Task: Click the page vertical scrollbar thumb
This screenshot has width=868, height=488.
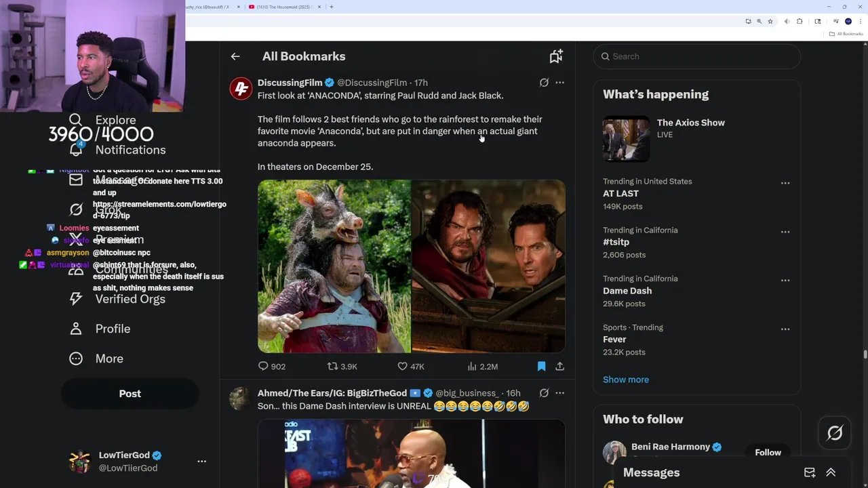Action: (x=865, y=354)
